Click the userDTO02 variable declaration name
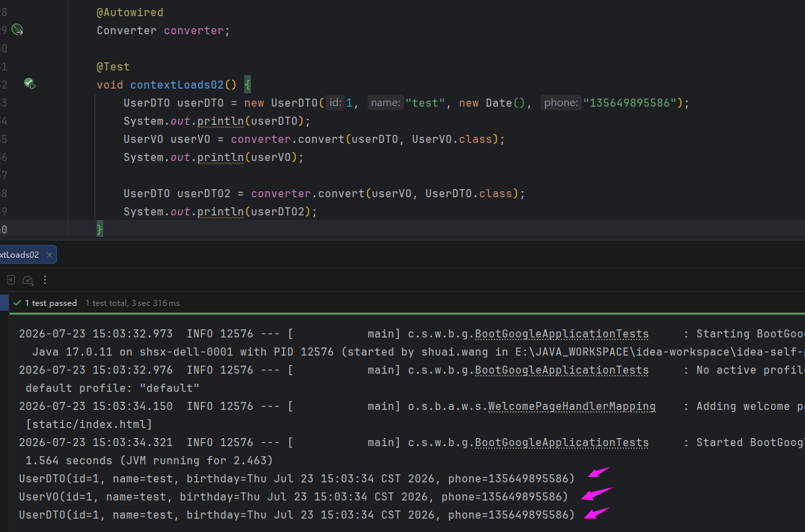The width and height of the screenshot is (805, 532). tap(204, 193)
